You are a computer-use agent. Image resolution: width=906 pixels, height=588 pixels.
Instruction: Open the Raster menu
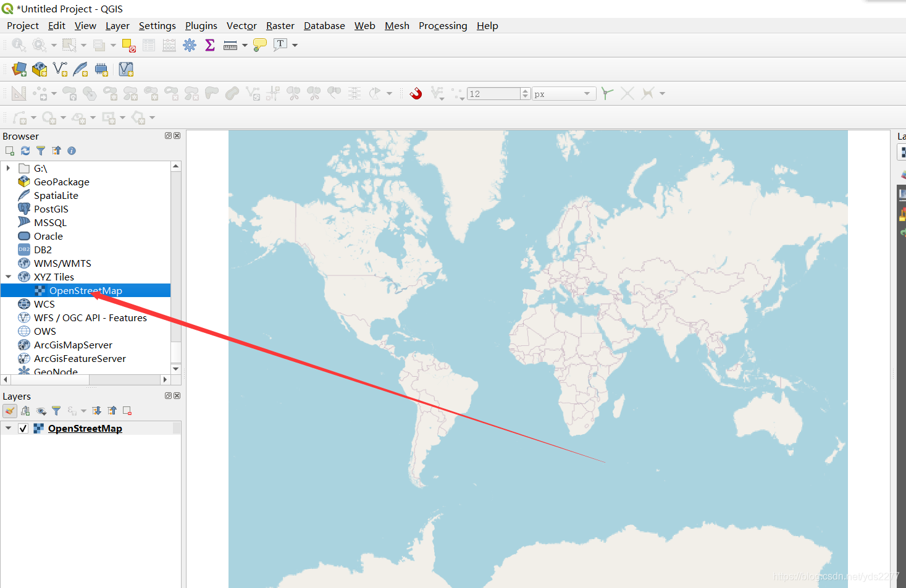[x=280, y=25]
